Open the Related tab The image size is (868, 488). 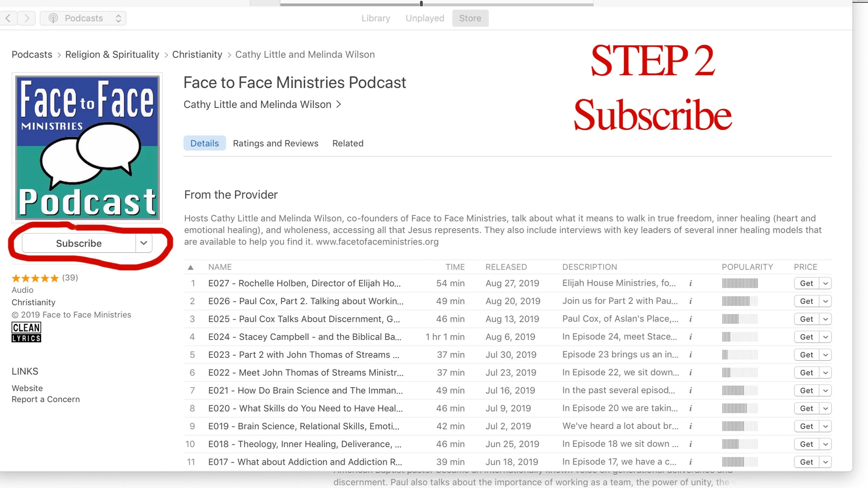348,143
